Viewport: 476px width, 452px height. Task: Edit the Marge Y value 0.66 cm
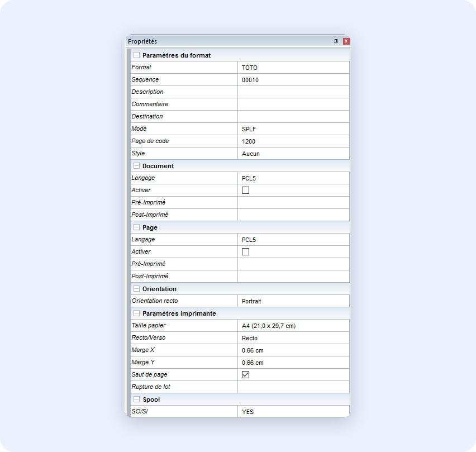(x=293, y=363)
